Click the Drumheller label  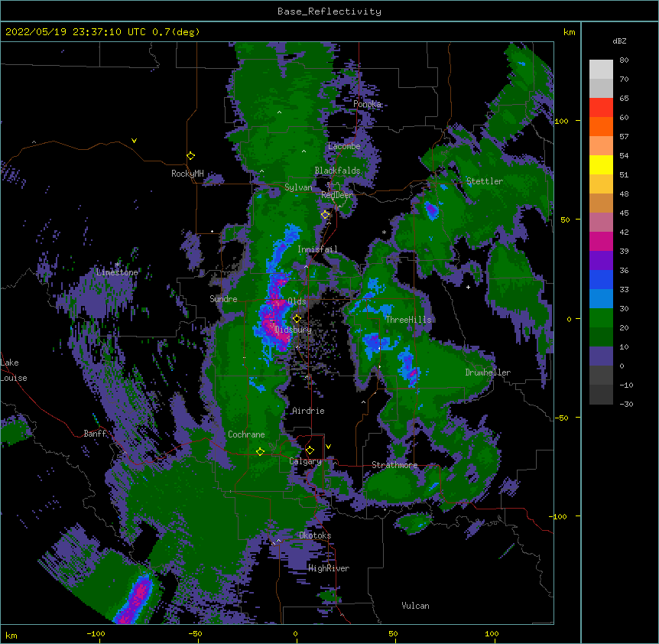click(488, 372)
